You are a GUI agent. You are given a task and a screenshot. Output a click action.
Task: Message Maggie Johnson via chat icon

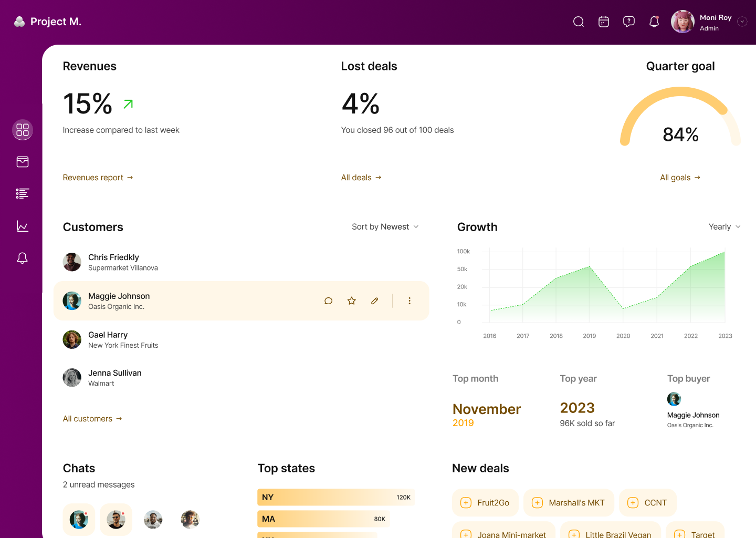[x=329, y=301]
